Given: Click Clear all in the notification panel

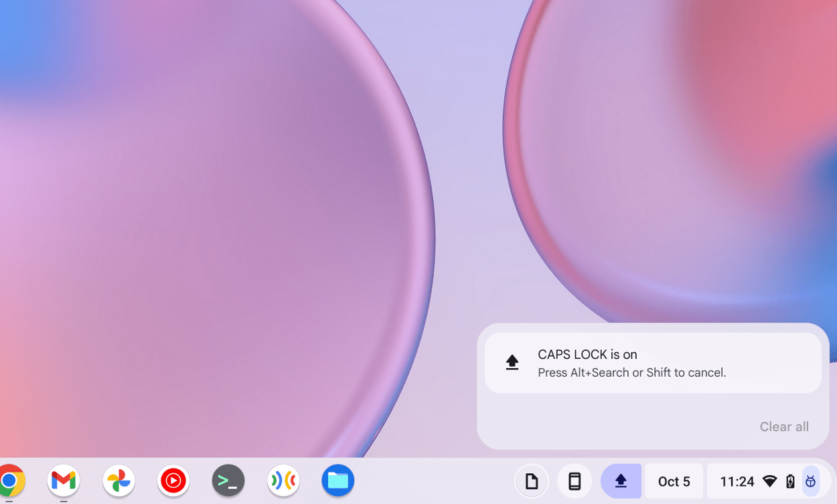Looking at the screenshot, I should tap(783, 426).
